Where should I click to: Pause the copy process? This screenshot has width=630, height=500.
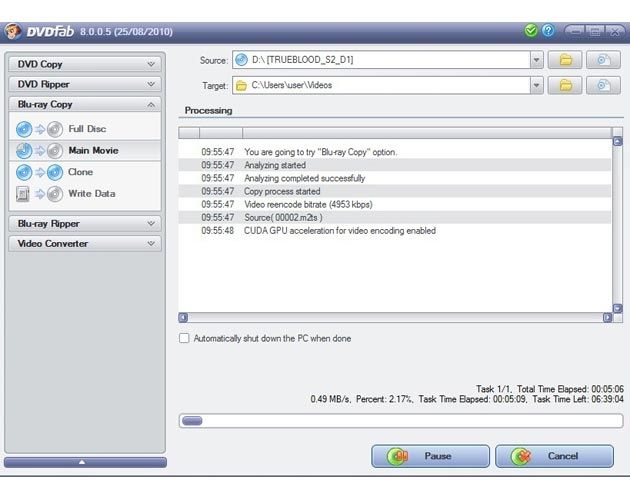coord(430,456)
